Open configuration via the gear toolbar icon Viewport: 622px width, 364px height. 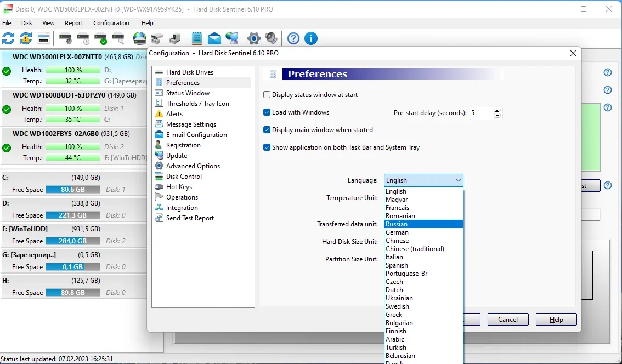[254, 38]
